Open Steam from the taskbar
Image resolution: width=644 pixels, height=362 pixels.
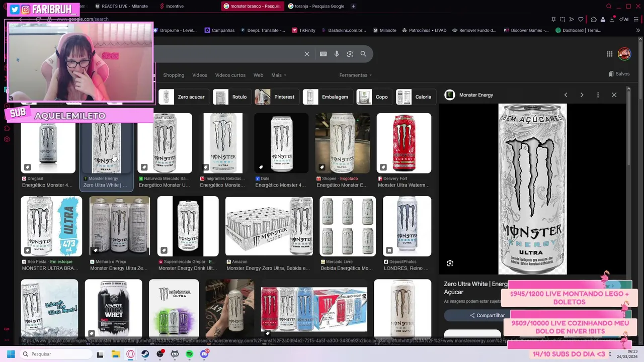click(x=145, y=354)
